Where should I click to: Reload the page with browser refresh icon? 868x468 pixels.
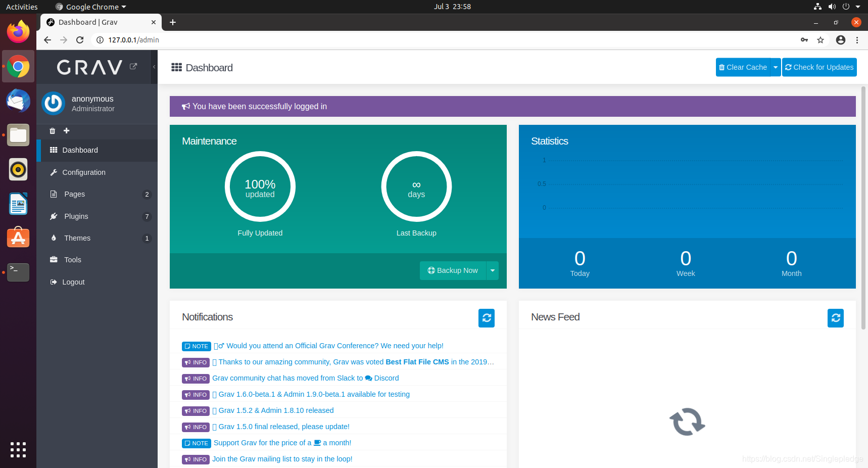(80, 40)
